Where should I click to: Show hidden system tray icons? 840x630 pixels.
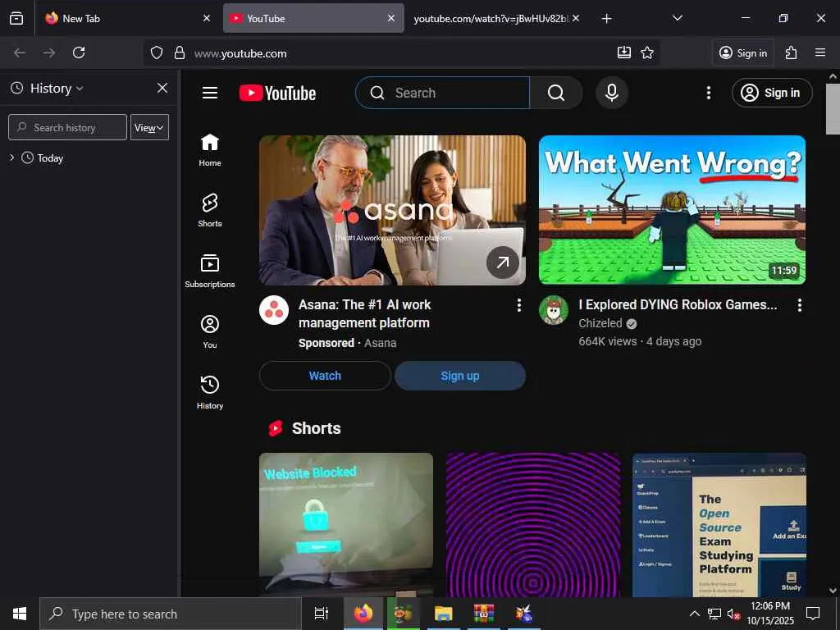tap(694, 614)
